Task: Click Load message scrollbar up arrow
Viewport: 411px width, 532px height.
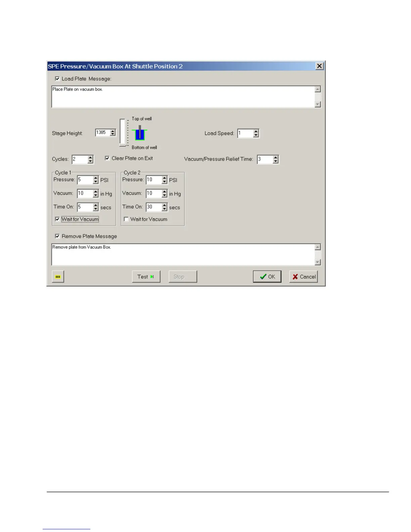Action: [318, 89]
